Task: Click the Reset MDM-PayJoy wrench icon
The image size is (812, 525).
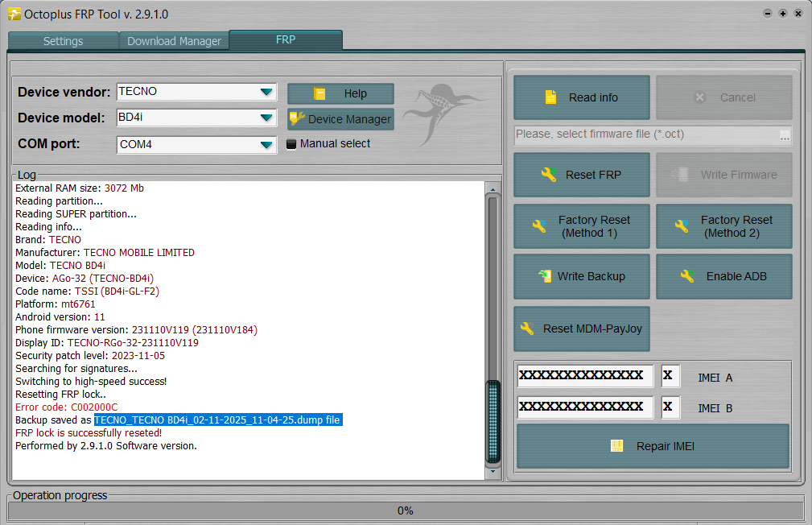Action: 527,329
